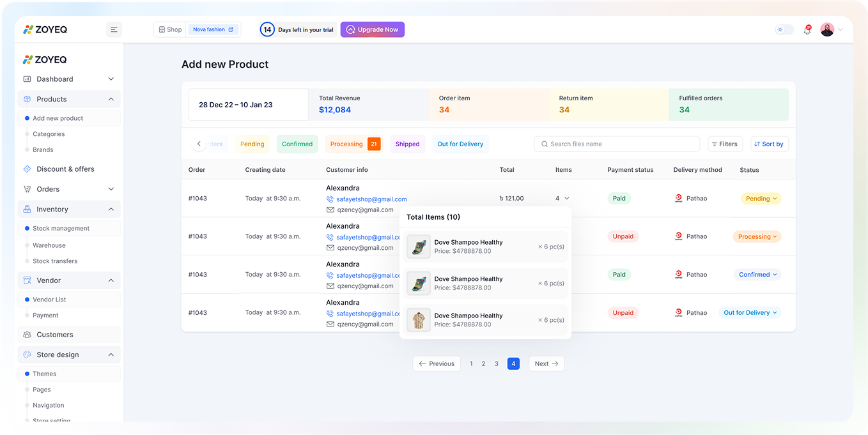Image resolution: width=868 pixels, height=435 pixels.
Task: Switch to the Shipped status tab
Action: point(407,144)
